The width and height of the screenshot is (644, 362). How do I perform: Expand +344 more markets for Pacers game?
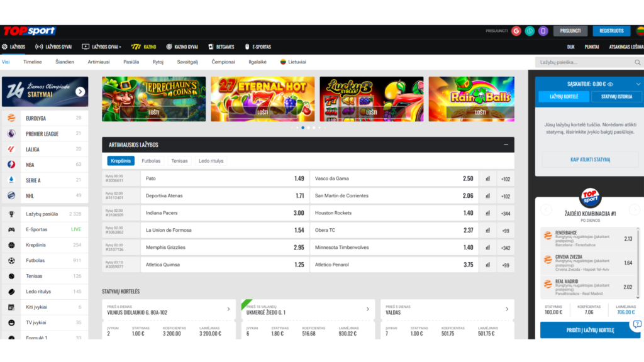tap(505, 213)
